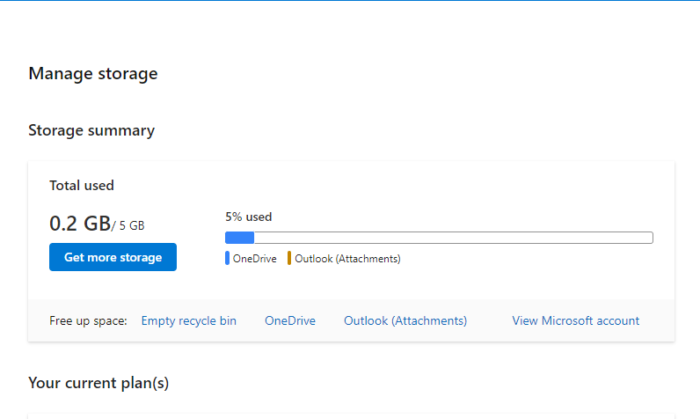Click the Your current plan(s) heading
Viewport: 700px width, 419px height.
(x=106, y=382)
